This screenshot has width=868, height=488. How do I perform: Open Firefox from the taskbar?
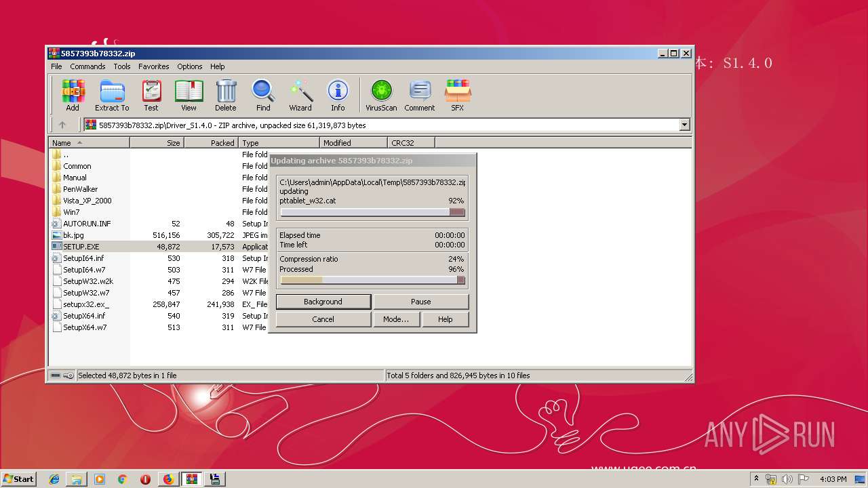(x=168, y=479)
